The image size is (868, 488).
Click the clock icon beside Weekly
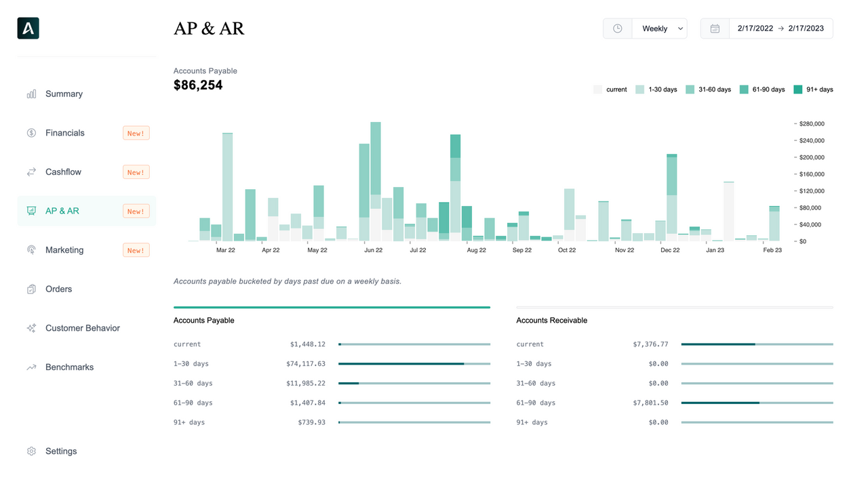point(618,28)
